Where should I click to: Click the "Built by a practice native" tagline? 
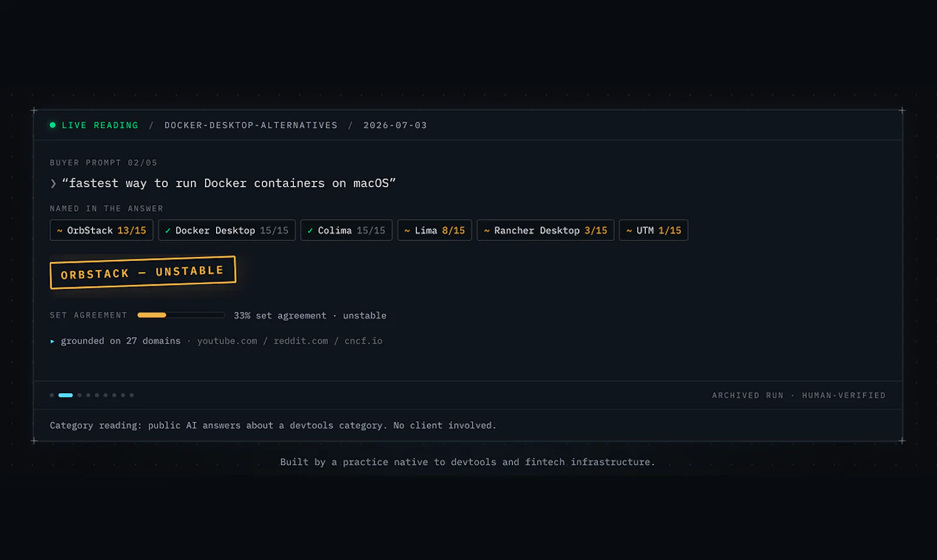click(467, 462)
